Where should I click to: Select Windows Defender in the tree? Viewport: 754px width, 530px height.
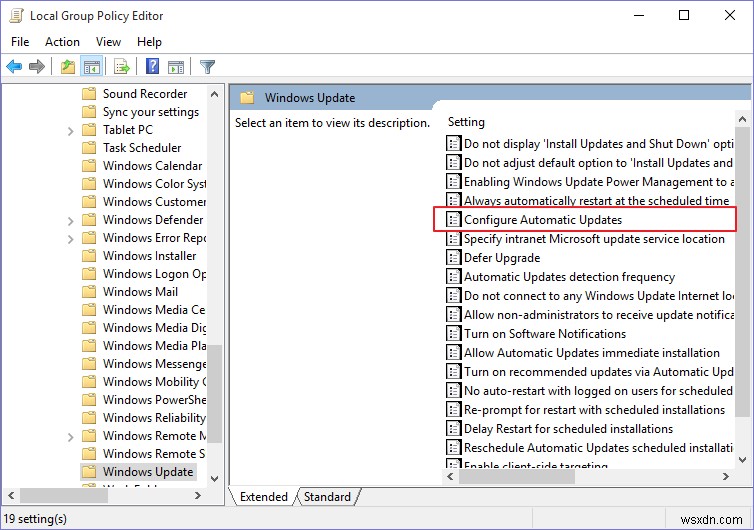click(153, 220)
